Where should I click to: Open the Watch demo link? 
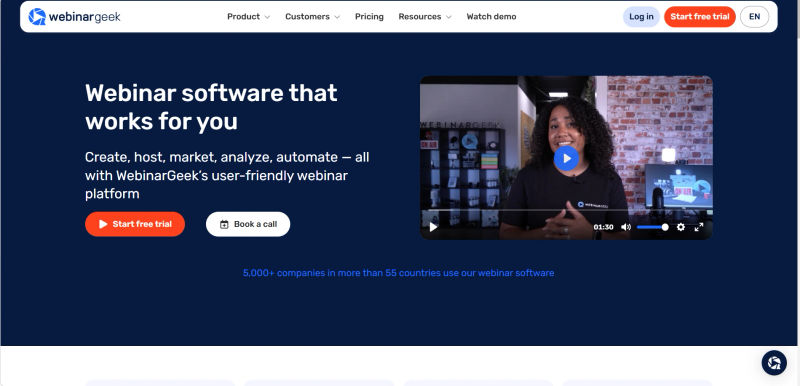[491, 17]
